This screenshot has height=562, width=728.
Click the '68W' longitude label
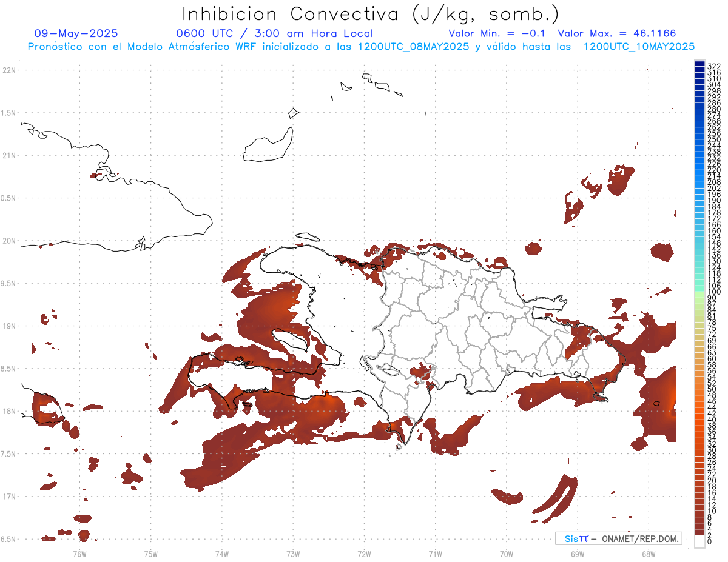(x=649, y=554)
